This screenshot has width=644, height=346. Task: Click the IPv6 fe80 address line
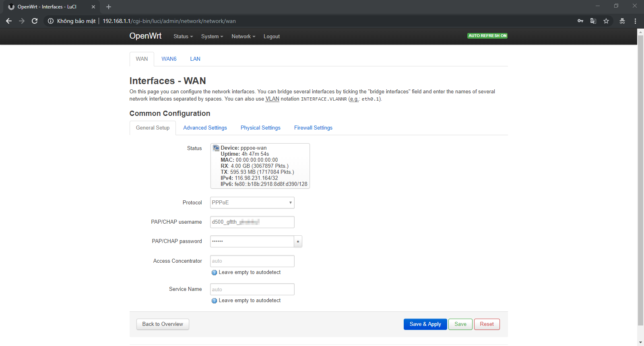pyautogui.click(x=264, y=184)
